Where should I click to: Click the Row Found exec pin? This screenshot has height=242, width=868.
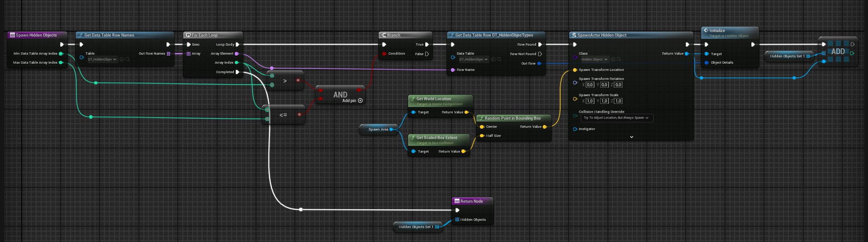(x=540, y=44)
